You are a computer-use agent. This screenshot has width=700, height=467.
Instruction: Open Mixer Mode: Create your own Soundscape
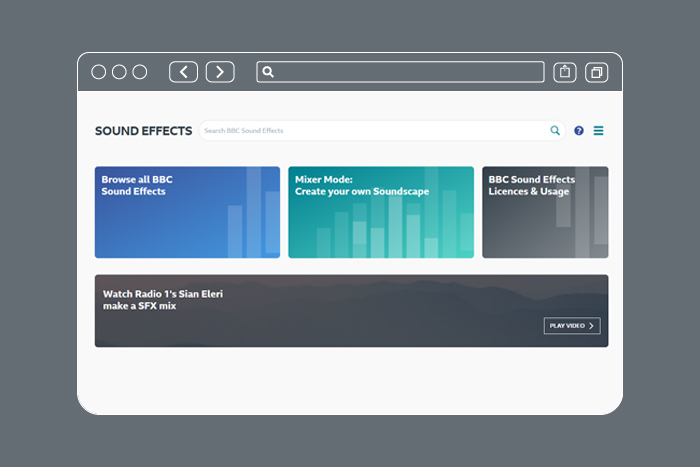coord(381,212)
